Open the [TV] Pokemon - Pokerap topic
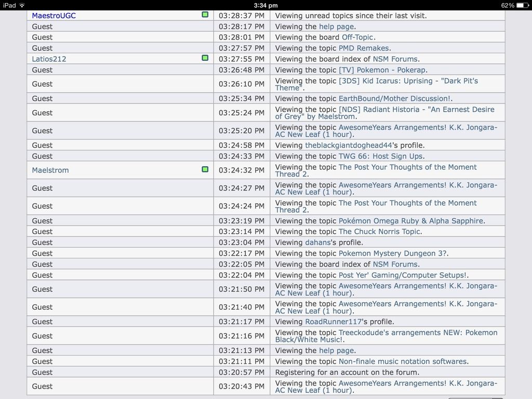Image resolution: width=532 pixels, height=399 pixels. coord(382,70)
